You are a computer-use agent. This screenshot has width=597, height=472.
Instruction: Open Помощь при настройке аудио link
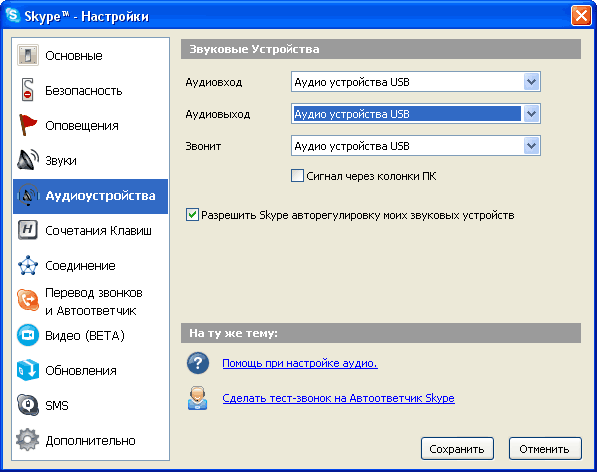pyautogui.click(x=300, y=364)
